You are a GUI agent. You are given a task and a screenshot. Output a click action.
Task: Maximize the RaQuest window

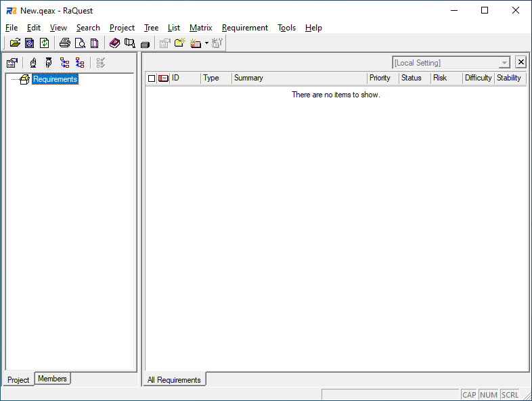tap(485, 11)
